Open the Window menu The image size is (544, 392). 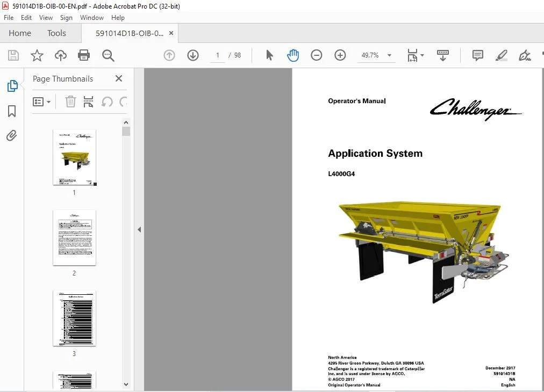91,18
